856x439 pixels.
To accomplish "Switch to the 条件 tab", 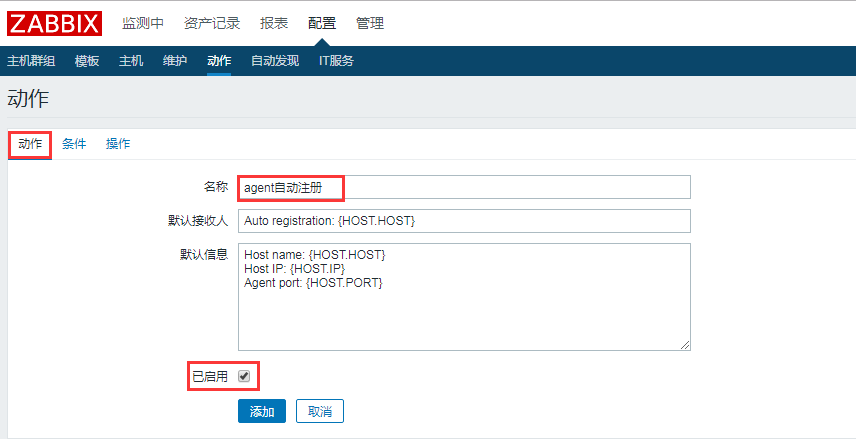I will (74, 144).
